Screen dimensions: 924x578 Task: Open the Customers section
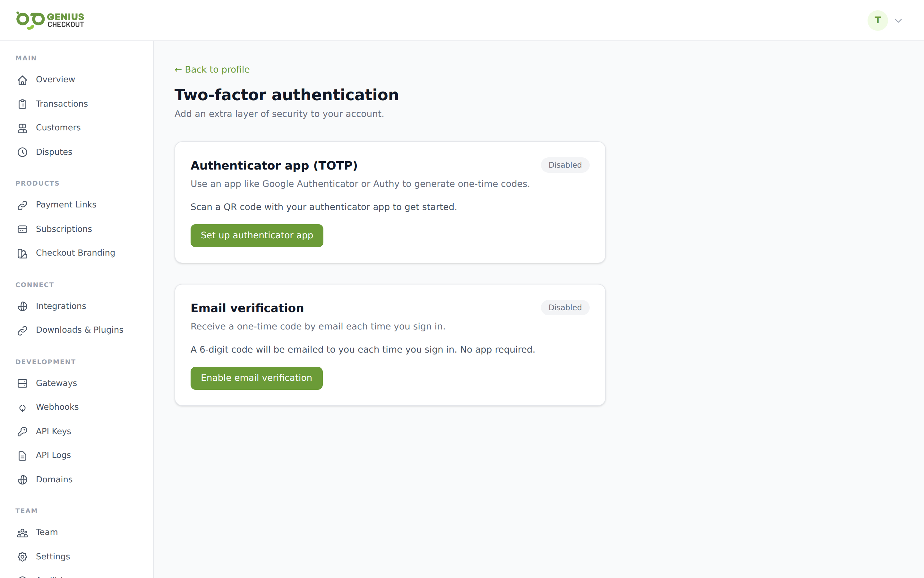point(58,128)
